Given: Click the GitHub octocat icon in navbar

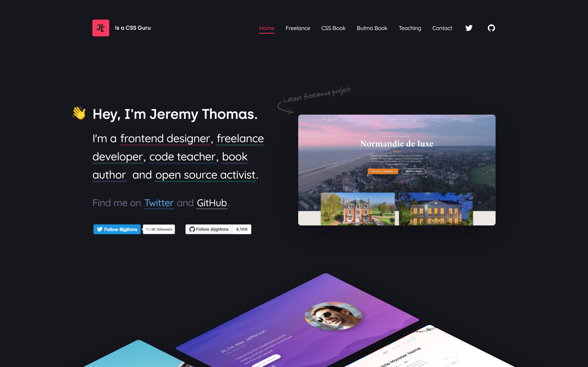Looking at the screenshot, I should tap(491, 28).
